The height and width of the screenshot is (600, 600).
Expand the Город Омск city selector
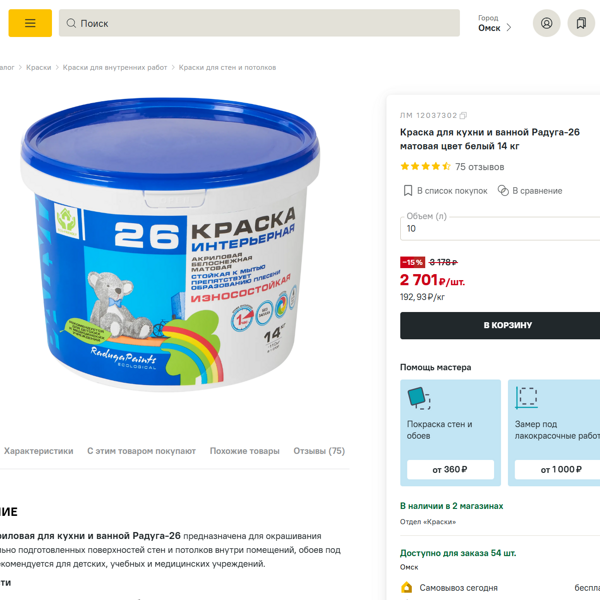coord(495,23)
